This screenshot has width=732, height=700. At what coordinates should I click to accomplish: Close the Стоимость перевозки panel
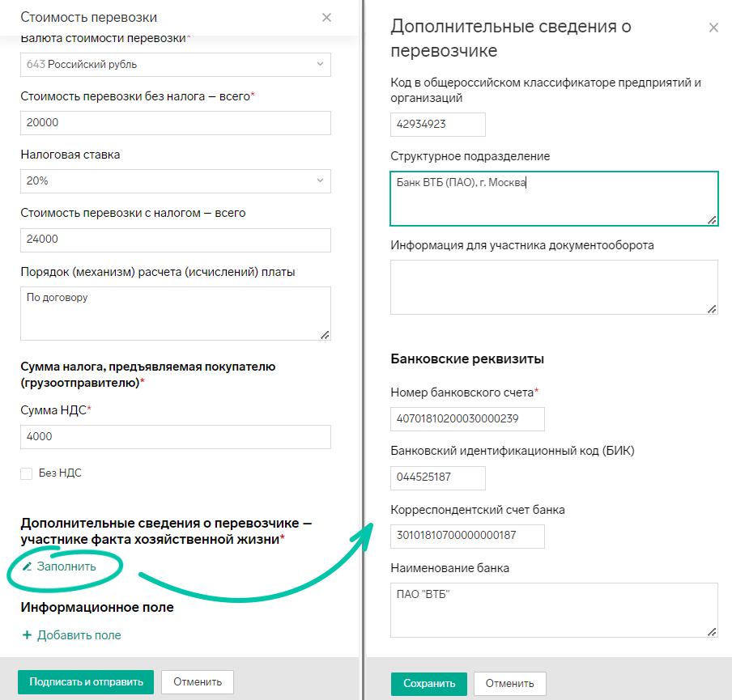(x=327, y=18)
